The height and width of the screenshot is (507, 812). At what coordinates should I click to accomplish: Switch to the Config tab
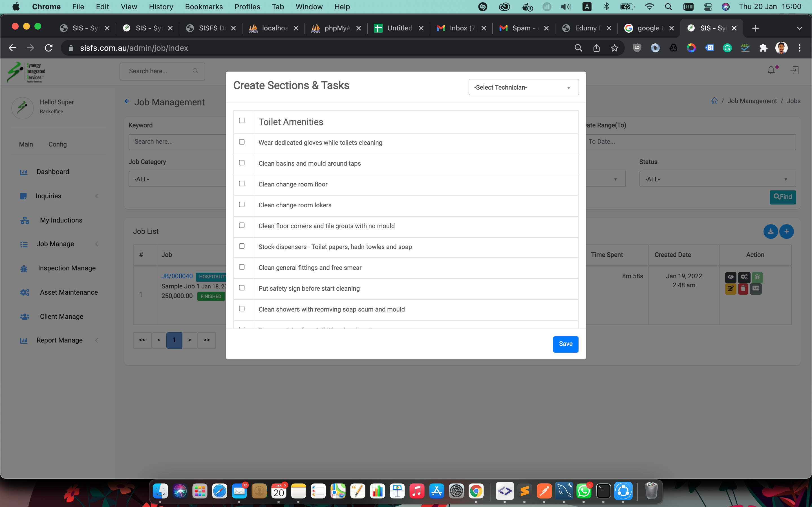pos(58,144)
